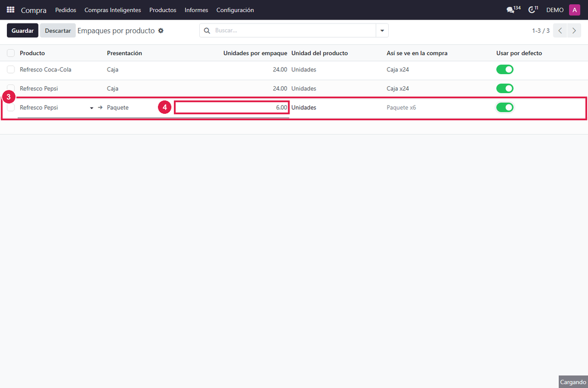Open the activities clock icon showing 11

tap(533, 10)
